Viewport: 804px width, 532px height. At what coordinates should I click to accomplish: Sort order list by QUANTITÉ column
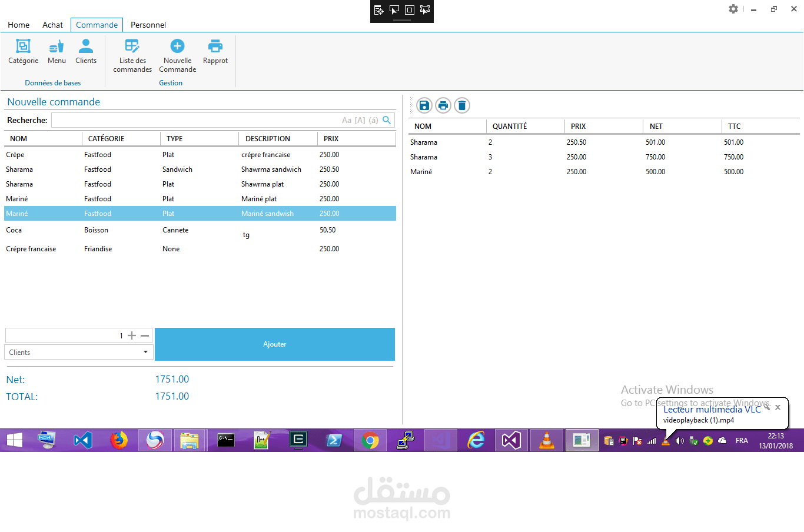point(526,126)
